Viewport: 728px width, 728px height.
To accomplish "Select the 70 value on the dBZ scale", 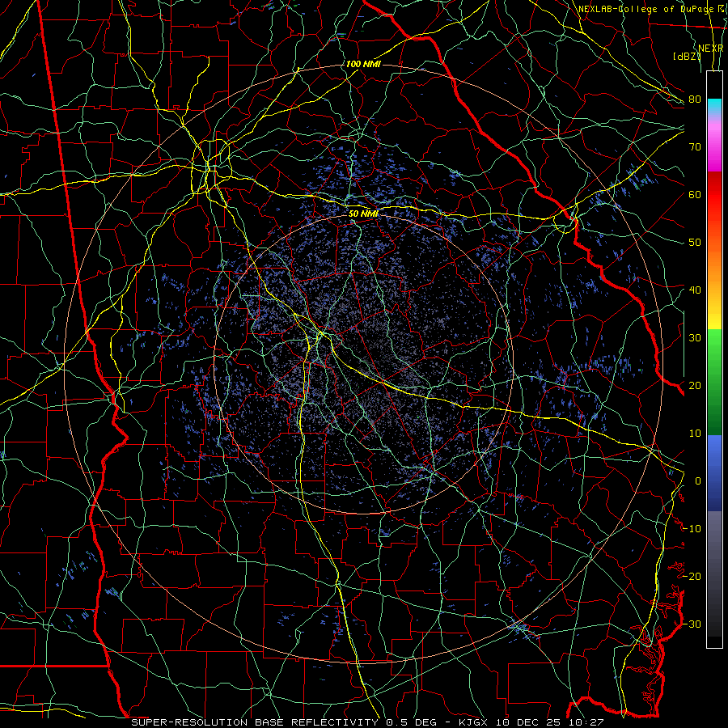I will coord(695,147).
